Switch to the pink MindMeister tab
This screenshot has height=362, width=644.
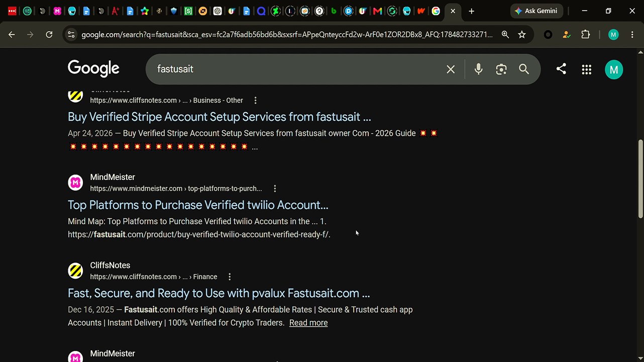(57, 11)
